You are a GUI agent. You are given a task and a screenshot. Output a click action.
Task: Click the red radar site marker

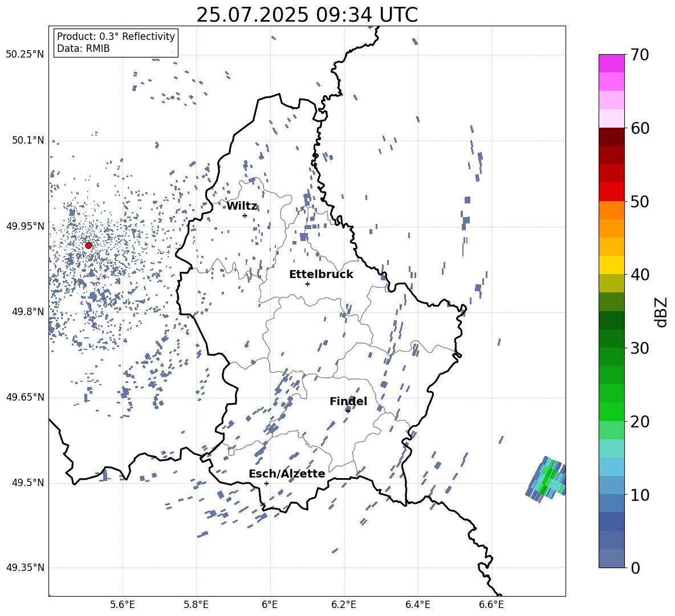click(88, 246)
